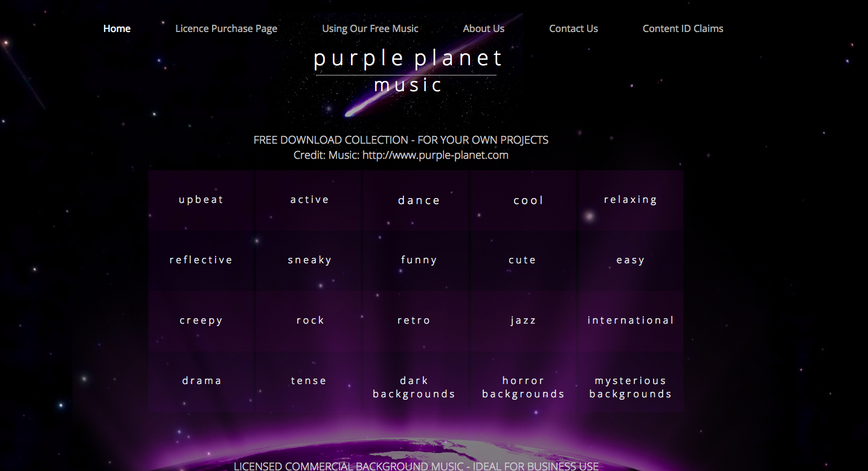The width and height of the screenshot is (868, 471).
Task: Open Content ID Claims page
Action: [x=683, y=28]
